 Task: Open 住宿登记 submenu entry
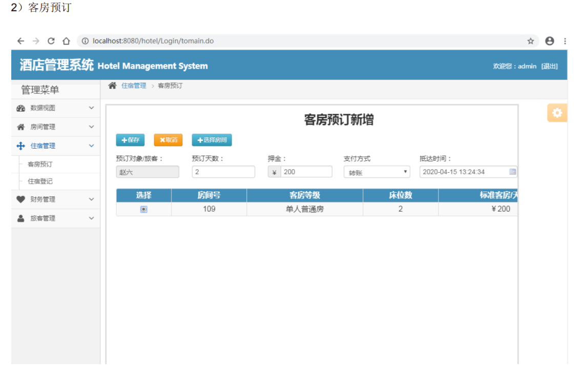click(40, 181)
